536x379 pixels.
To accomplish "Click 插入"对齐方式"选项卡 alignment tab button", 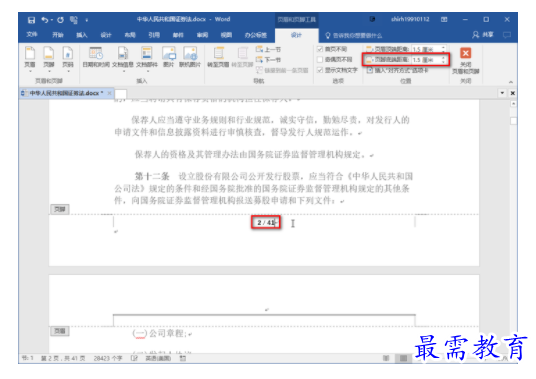I will pyautogui.click(x=397, y=70).
